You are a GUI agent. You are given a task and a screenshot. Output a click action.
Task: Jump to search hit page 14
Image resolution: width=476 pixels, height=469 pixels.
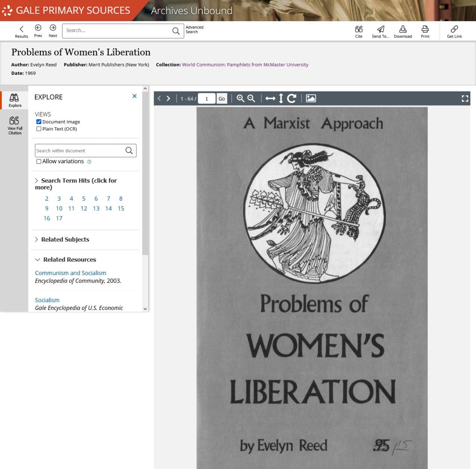coord(109,208)
